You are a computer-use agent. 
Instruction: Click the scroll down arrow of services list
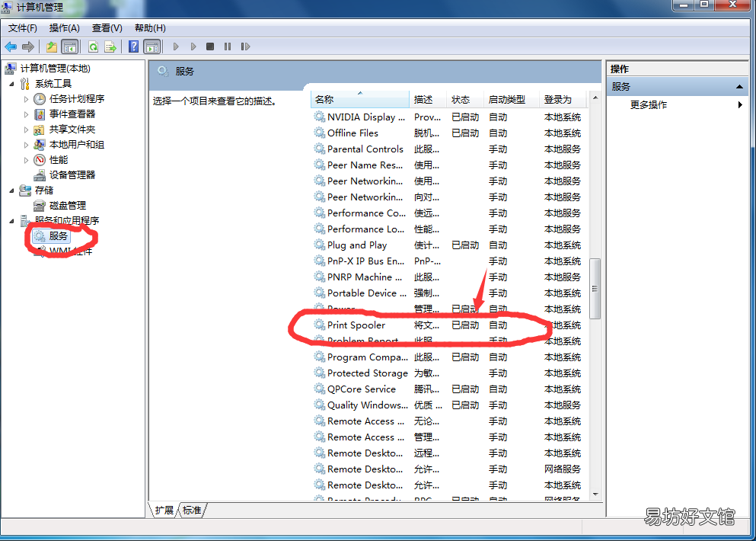595,495
